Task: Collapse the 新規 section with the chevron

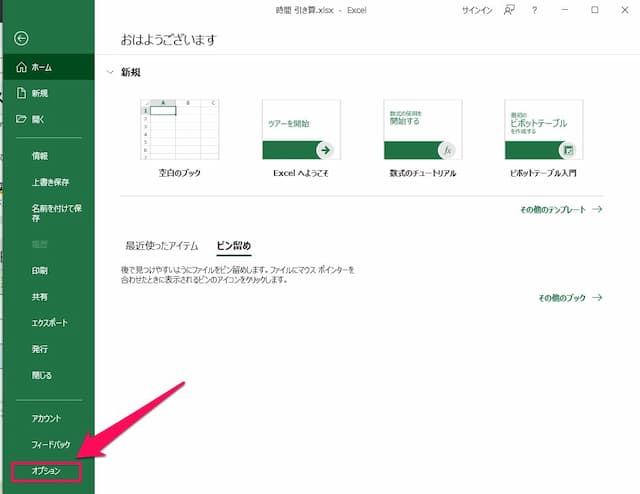Action: (110, 72)
